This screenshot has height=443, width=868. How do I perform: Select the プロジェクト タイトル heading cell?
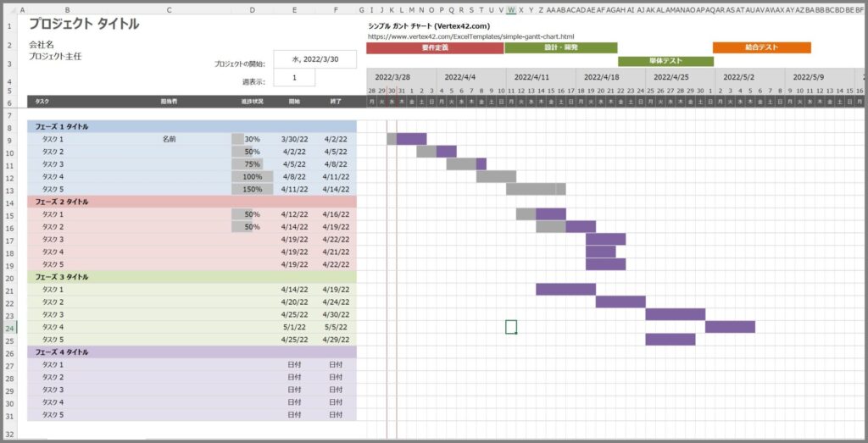[84, 25]
